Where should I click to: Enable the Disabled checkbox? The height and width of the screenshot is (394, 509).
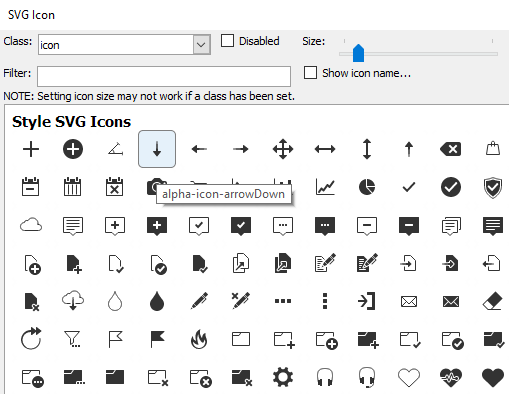tap(228, 41)
